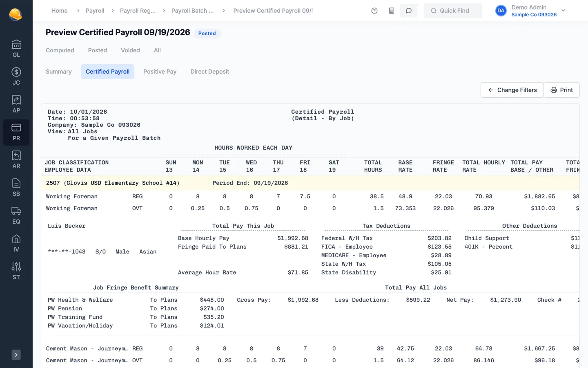Open the EQ equipment module
The width and height of the screenshot is (588, 368).
[16, 215]
